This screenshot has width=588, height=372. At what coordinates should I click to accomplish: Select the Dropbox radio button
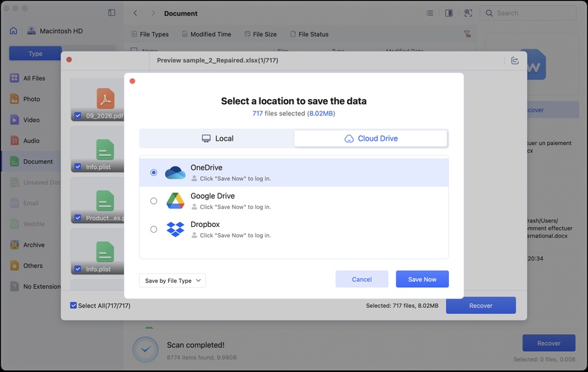(153, 229)
